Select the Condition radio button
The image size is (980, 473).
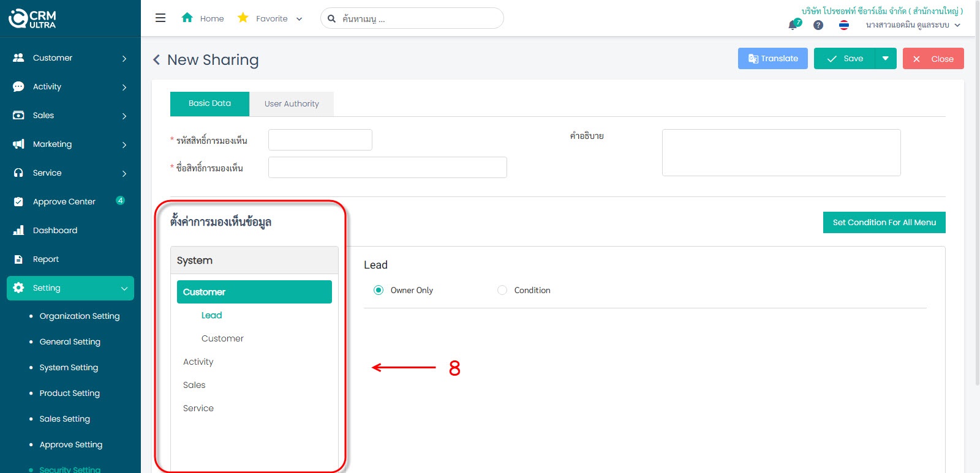502,290
